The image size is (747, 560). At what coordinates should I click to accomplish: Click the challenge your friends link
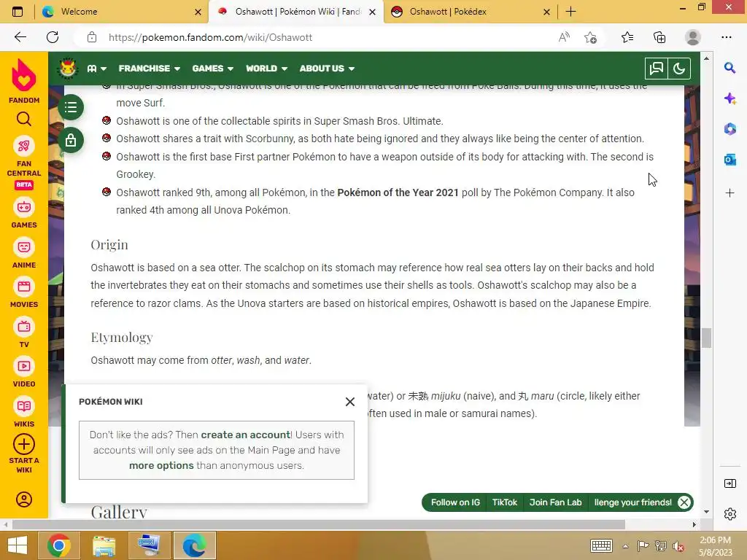coord(632,502)
